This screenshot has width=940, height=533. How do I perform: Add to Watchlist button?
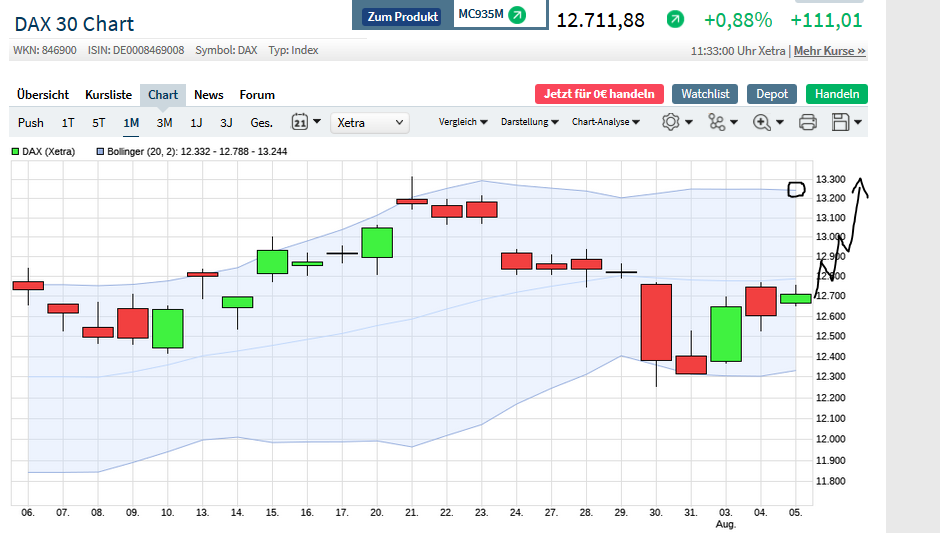pos(705,94)
